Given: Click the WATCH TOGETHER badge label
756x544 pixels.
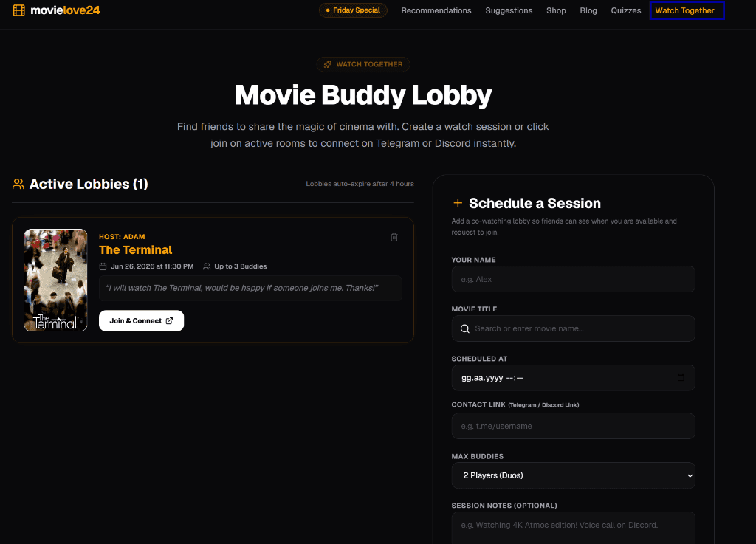Looking at the screenshot, I should [x=369, y=64].
